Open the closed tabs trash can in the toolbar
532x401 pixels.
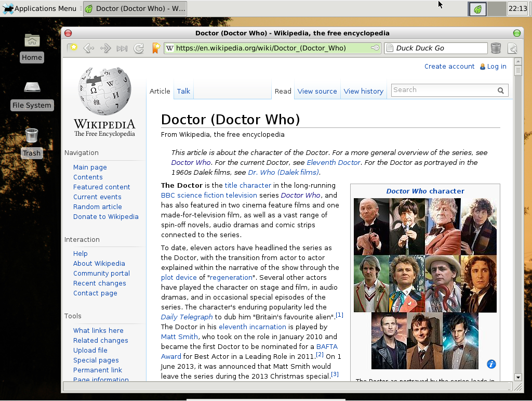click(x=496, y=48)
